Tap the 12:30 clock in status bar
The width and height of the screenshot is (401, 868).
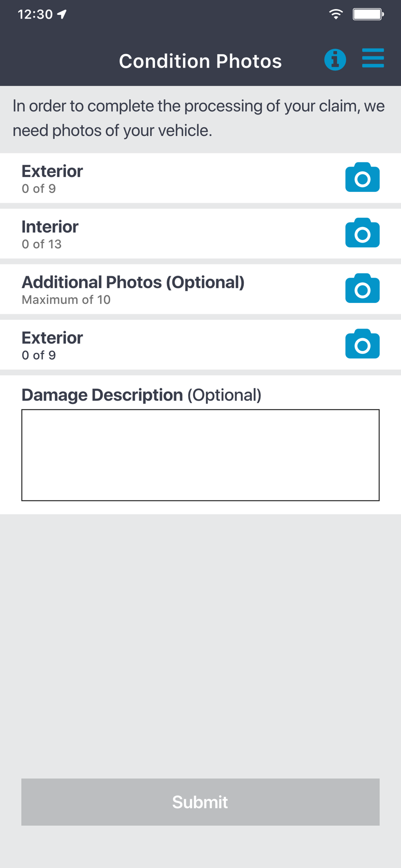(x=35, y=14)
